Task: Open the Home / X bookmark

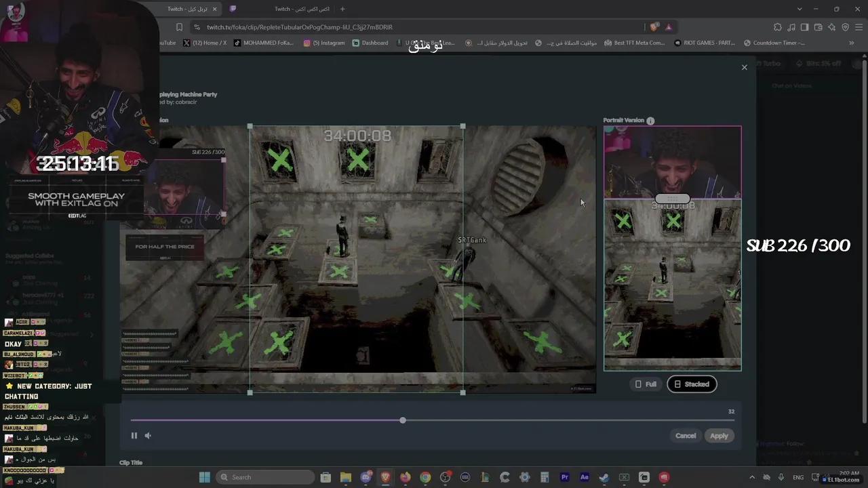Action: tap(205, 43)
